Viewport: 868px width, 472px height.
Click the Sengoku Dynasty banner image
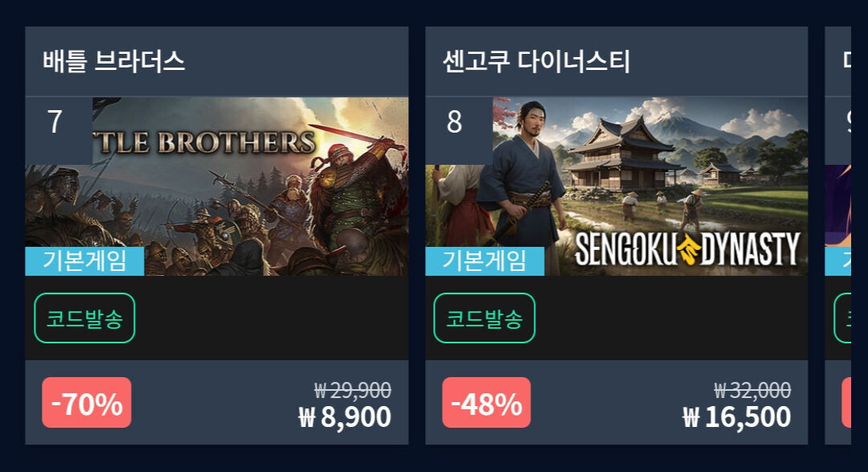[616, 186]
